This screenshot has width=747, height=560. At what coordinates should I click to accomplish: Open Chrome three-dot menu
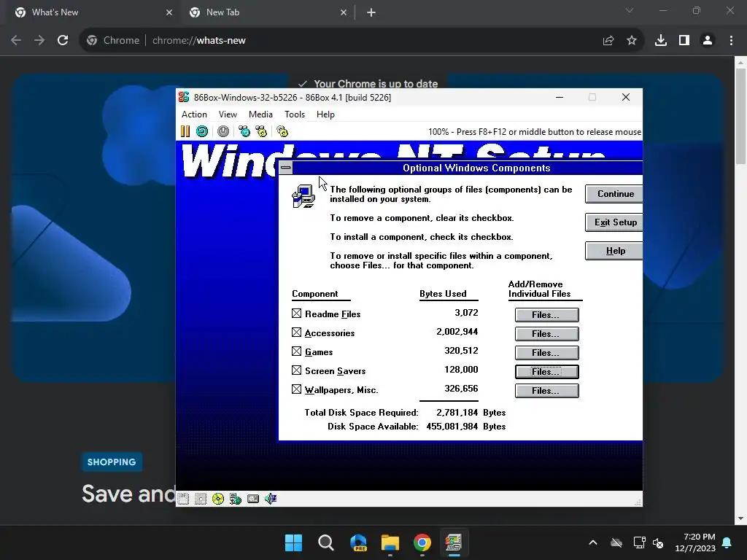pos(731,41)
